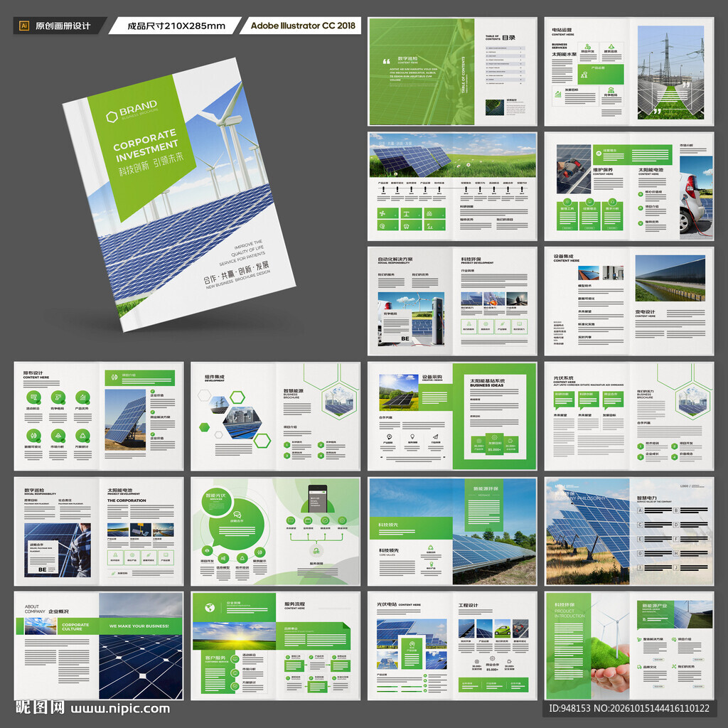The image size is (728, 728).
Task: Click the green speech bubble circle 智能光伏
Action: 216,500
